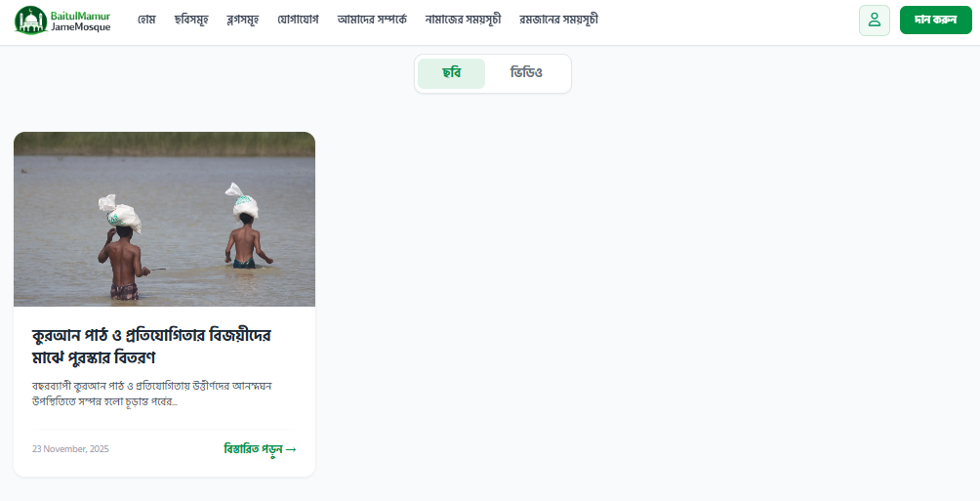Image resolution: width=980 pixels, height=501 pixels.
Task: Switch to the ভিডিও tab
Action: [x=526, y=73]
